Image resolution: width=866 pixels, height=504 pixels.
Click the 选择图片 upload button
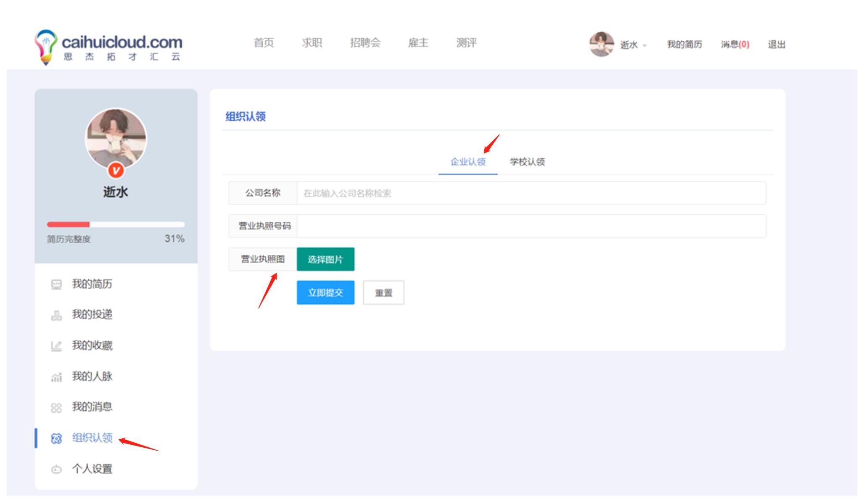(x=325, y=259)
